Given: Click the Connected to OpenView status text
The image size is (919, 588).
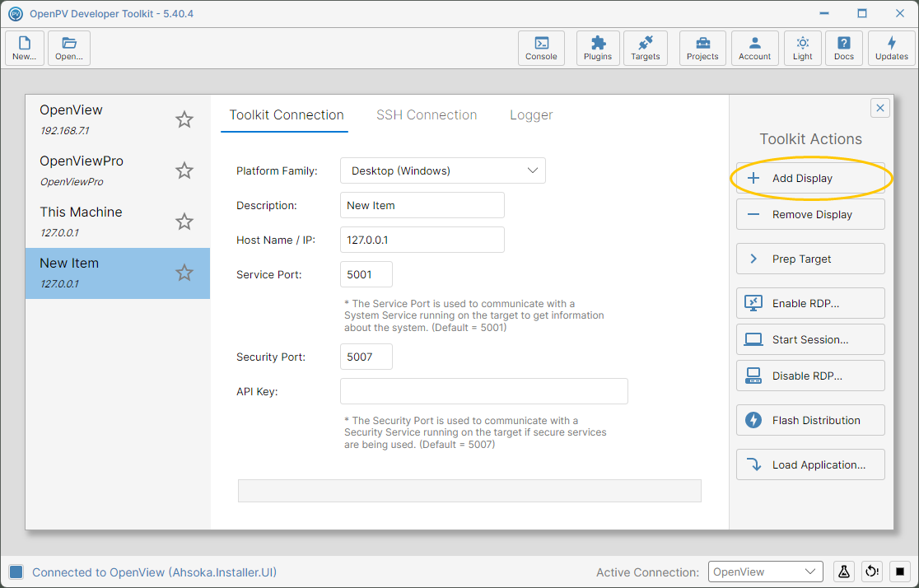Looking at the screenshot, I should click(x=154, y=572).
